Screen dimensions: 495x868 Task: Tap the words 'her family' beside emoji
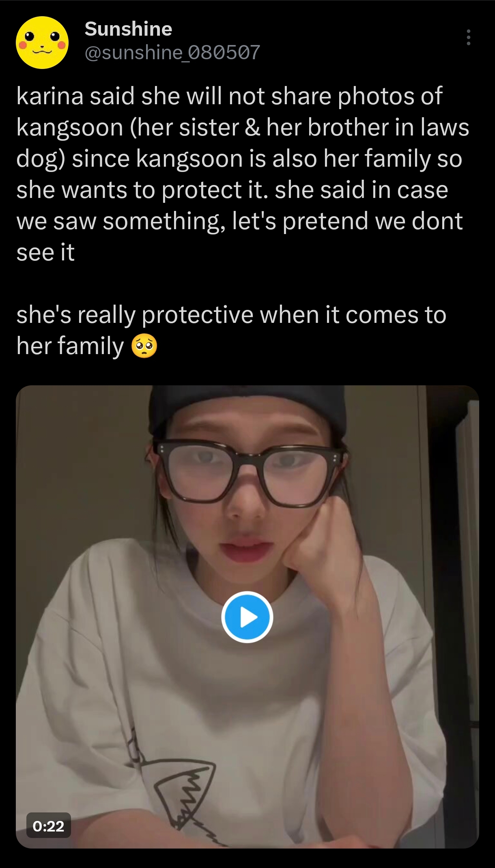(x=70, y=347)
